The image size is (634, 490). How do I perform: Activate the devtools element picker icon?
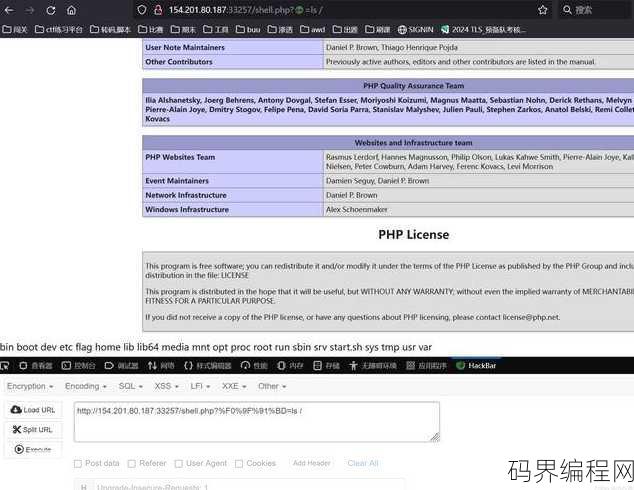coord(4,366)
